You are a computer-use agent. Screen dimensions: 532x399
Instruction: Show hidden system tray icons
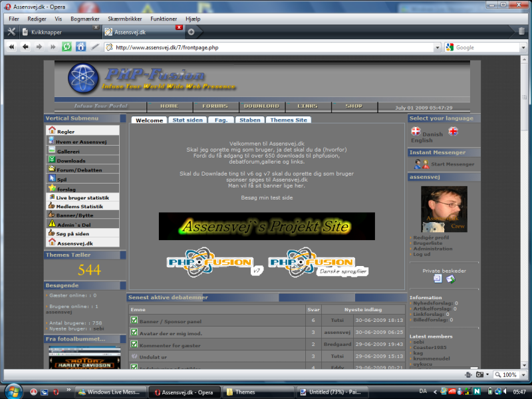pyautogui.click(x=435, y=392)
